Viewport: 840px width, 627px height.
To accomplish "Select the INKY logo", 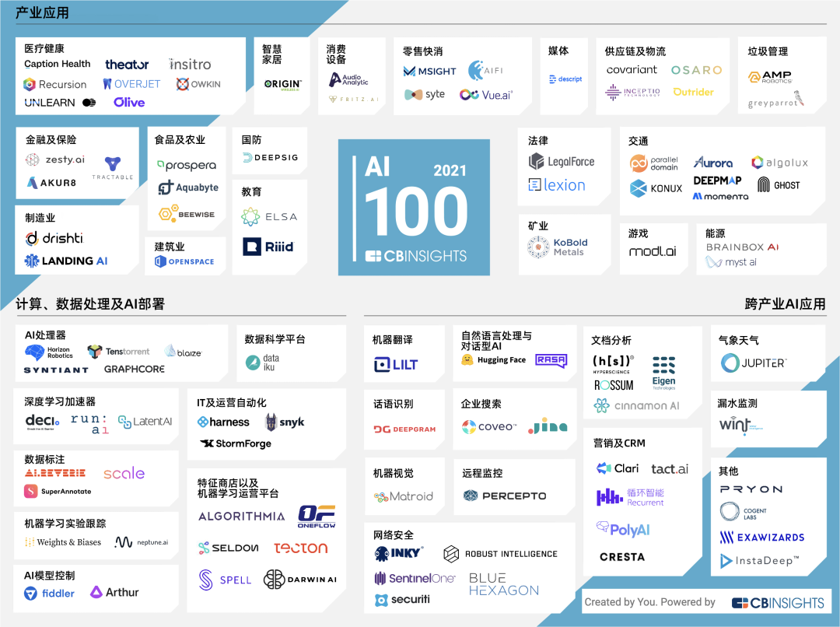I will click(x=399, y=553).
